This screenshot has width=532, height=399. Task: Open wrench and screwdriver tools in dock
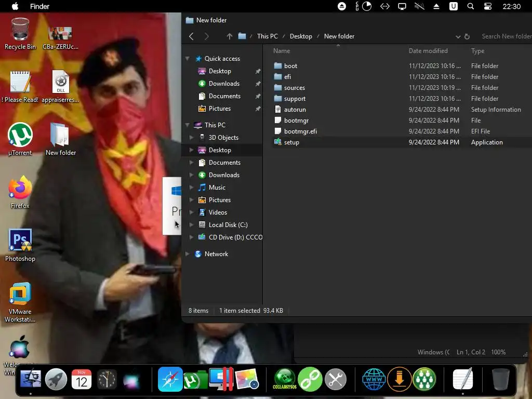(x=336, y=379)
